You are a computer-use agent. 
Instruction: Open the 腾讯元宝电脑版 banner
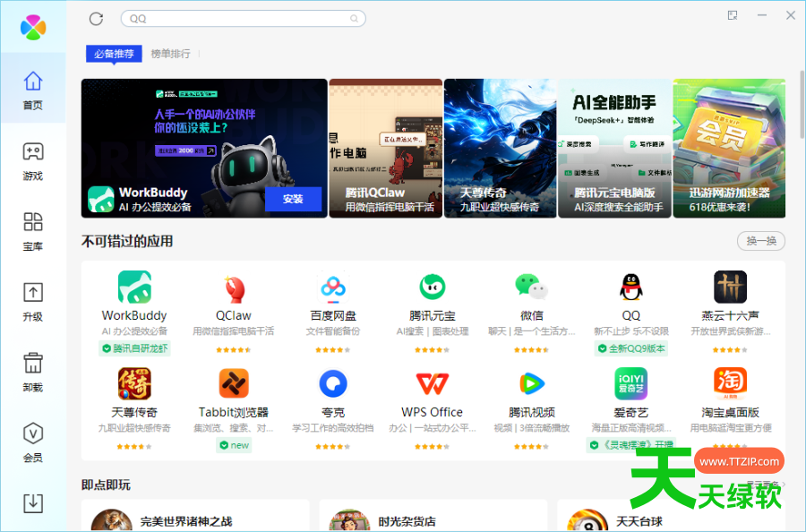(x=614, y=148)
